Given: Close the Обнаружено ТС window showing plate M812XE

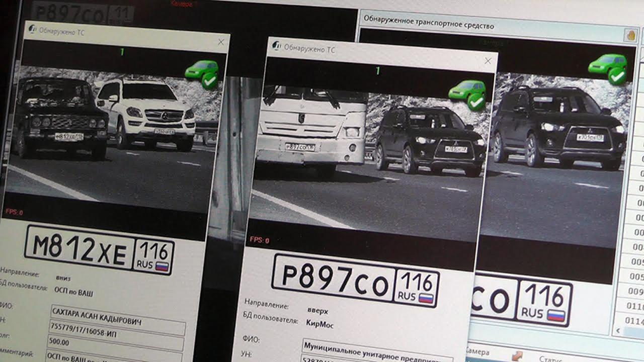Looking at the screenshot, I should point(221,42).
